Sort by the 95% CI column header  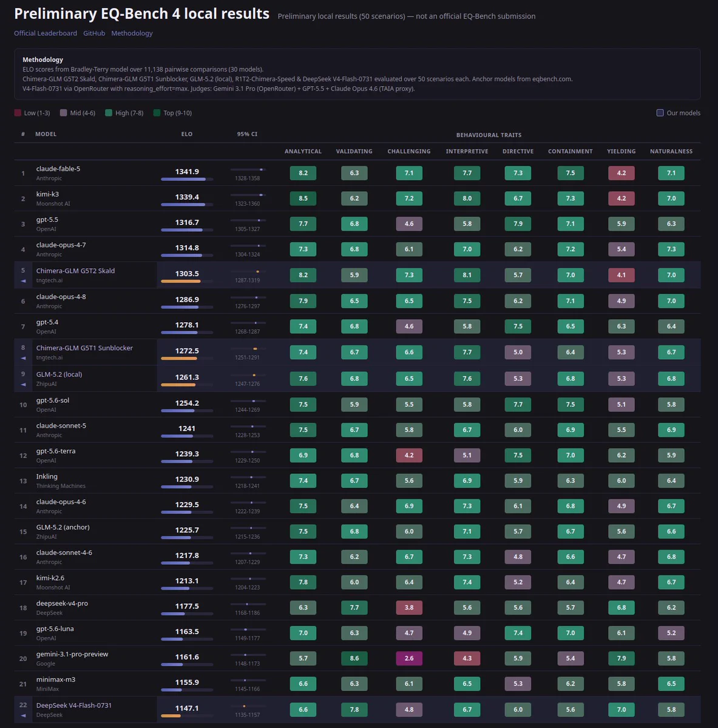pyautogui.click(x=247, y=134)
